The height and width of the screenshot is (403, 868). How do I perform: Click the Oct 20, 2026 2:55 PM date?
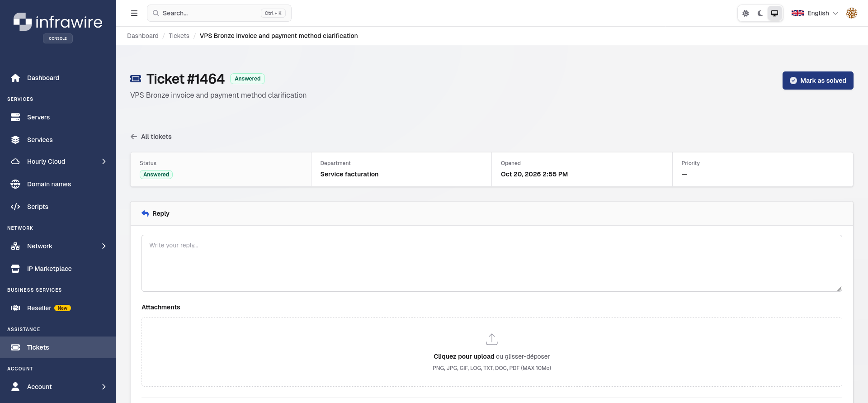(x=534, y=174)
